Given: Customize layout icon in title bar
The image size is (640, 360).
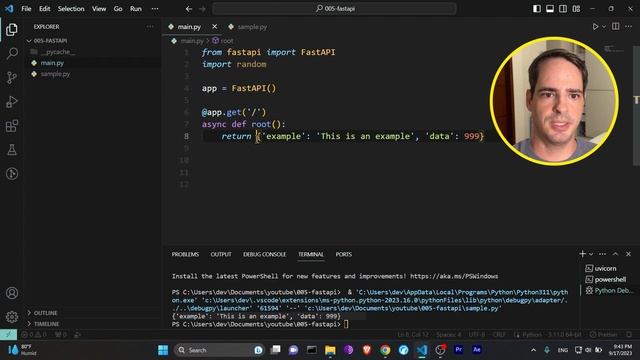Looking at the screenshot, I should click(x=576, y=9).
